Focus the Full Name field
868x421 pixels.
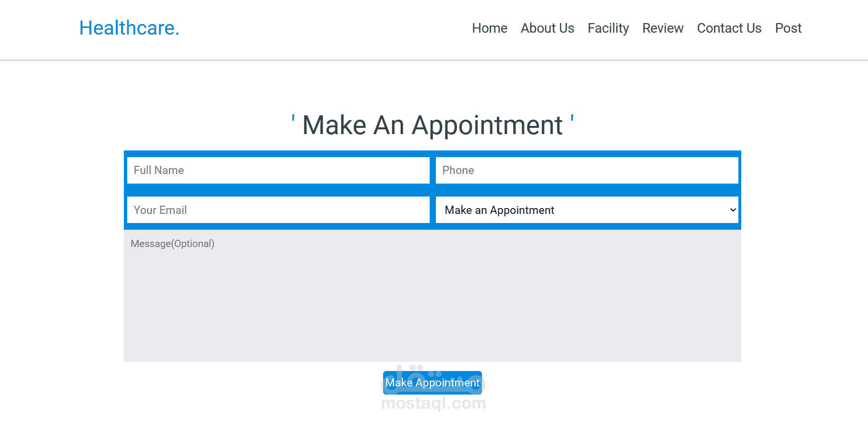[278, 170]
